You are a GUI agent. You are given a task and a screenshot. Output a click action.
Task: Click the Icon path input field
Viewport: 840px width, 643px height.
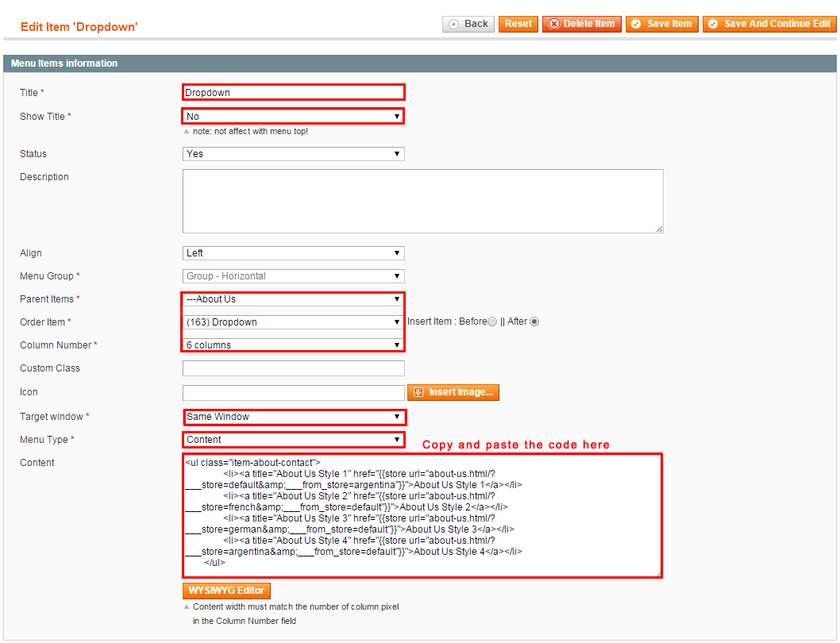pos(294,392)
